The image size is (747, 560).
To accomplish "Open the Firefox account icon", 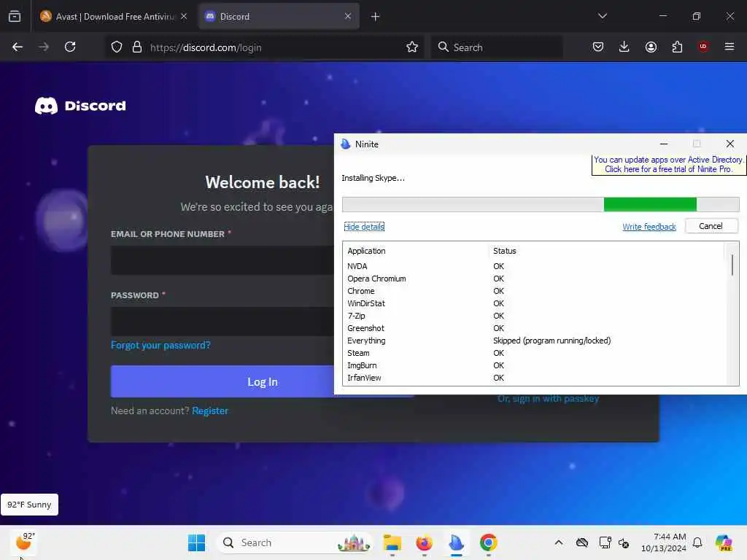I will pos(651,47).
